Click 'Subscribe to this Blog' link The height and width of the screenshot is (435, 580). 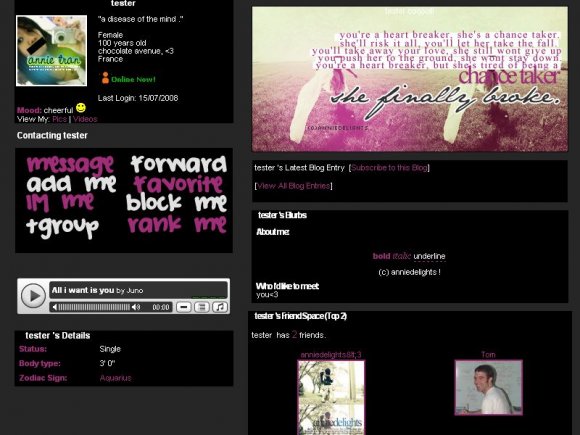click(389, 168)
